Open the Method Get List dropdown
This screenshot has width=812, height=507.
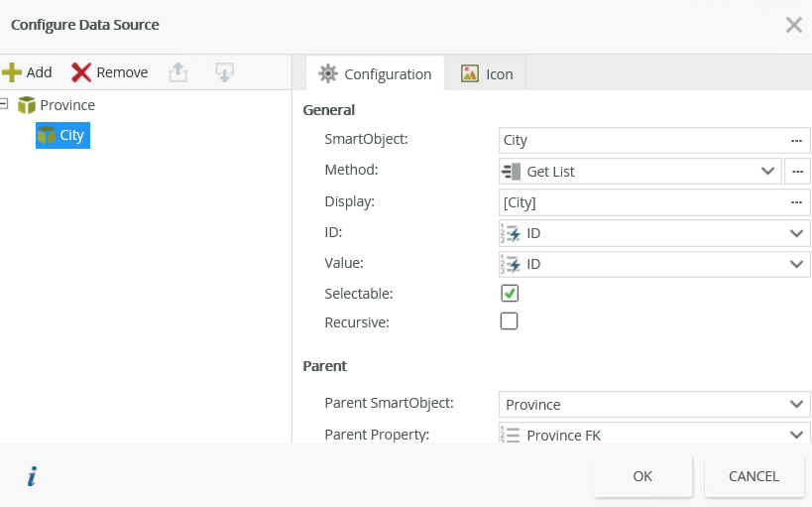(640, 172)
